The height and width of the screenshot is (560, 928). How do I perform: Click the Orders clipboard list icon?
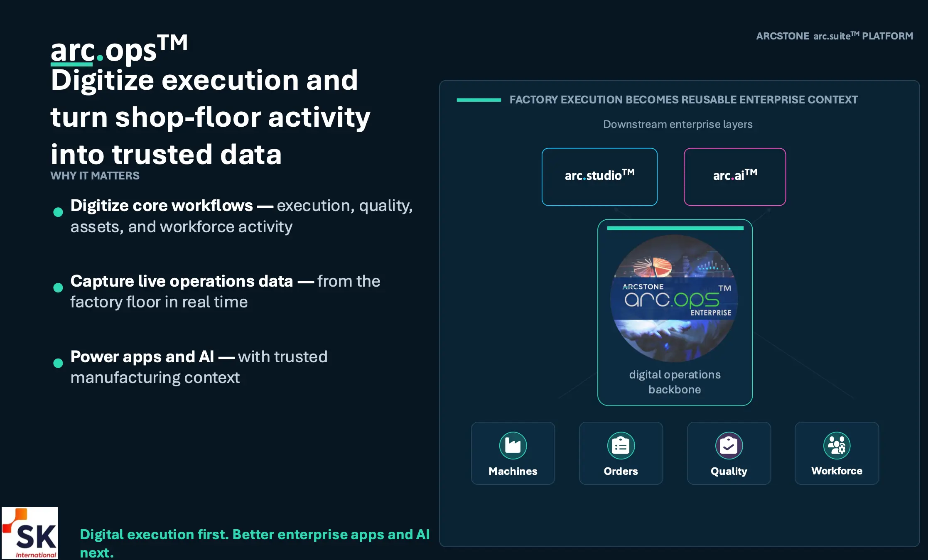coord(621,446)
